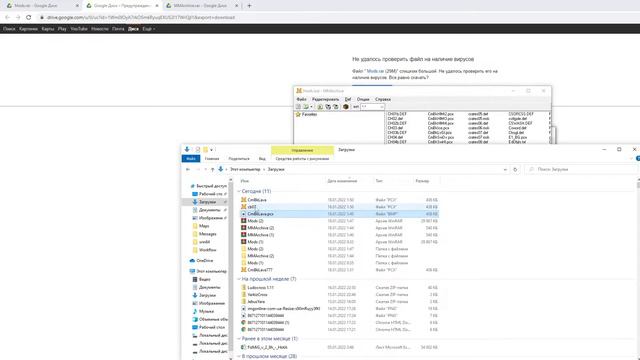Click the browser address bar URL
This screenshot has width=640, height=360.
point(141,18)
